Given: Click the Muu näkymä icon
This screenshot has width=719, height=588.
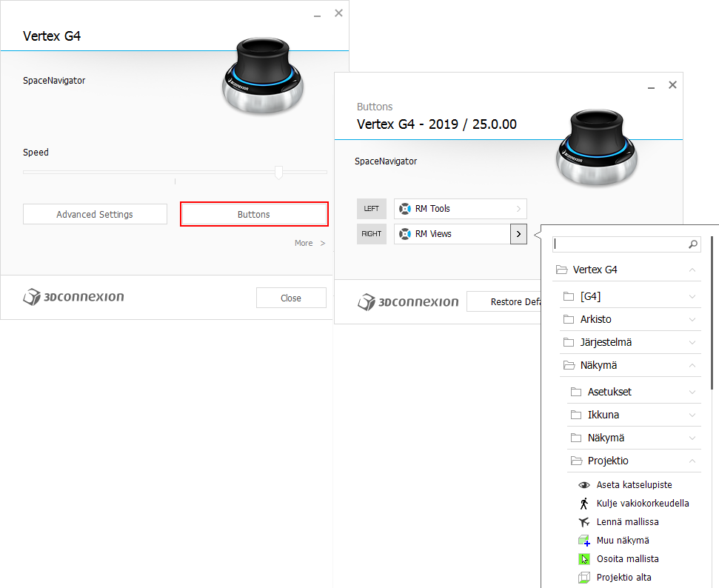Looking at the screenshot, I should [583, 541].
